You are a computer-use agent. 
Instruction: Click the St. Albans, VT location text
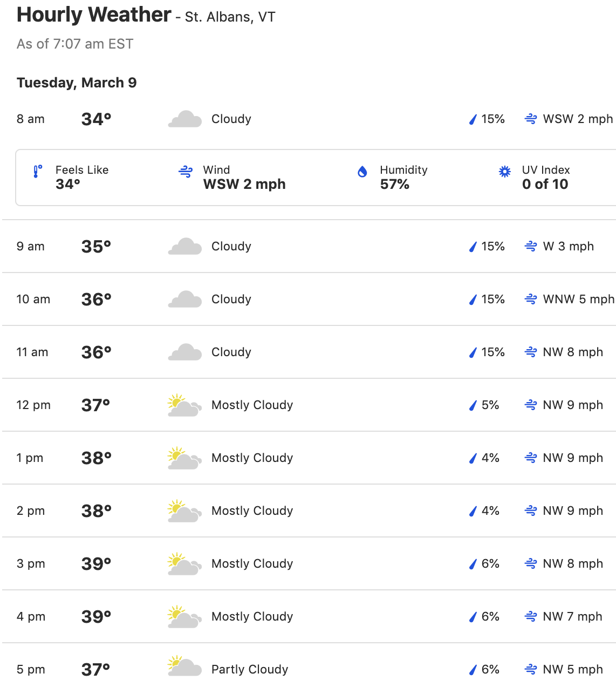[230, 17]
